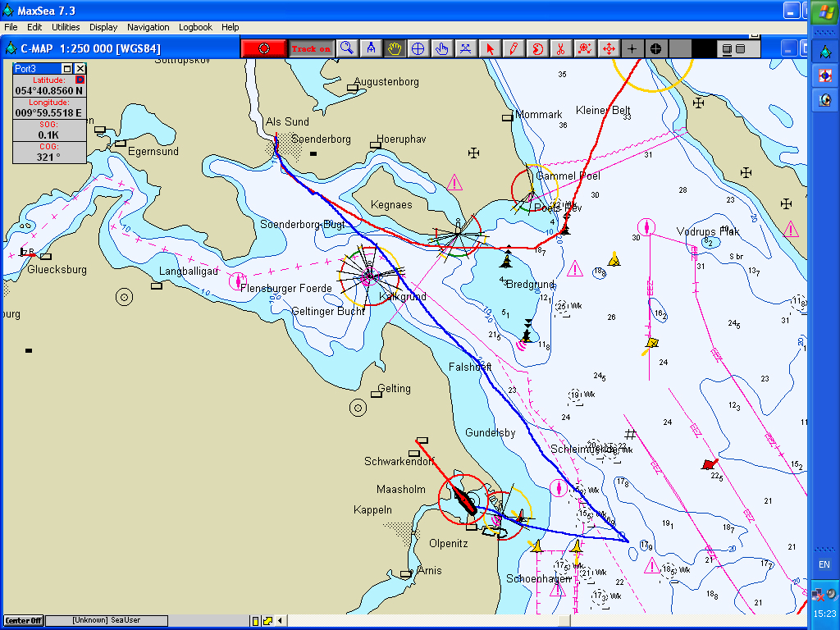The width and height of the screenshot is (840, 630).
Task: Toggle the Track on button
Action: pos(311,48)
